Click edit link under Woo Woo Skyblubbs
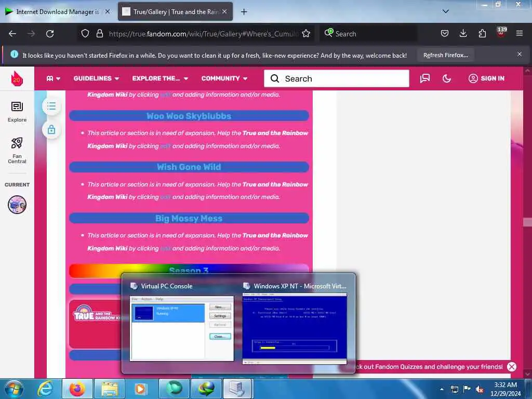Viewport: 532px width, 399px height. click(x=165, y=146)
